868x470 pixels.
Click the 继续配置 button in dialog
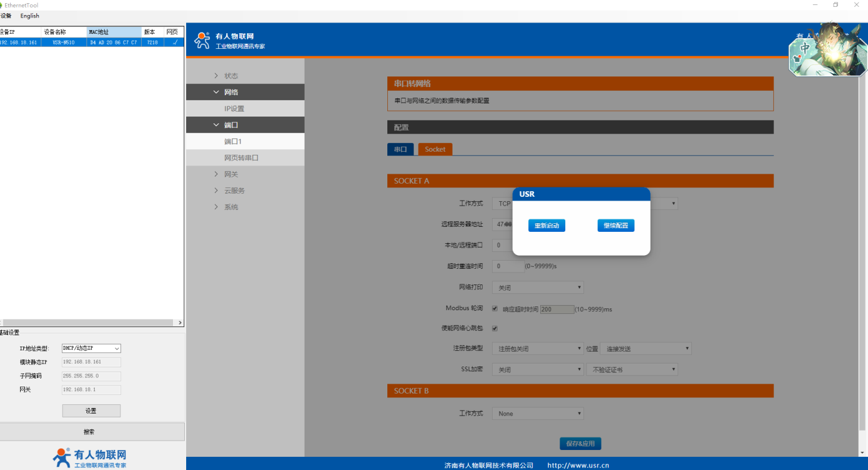615,226
